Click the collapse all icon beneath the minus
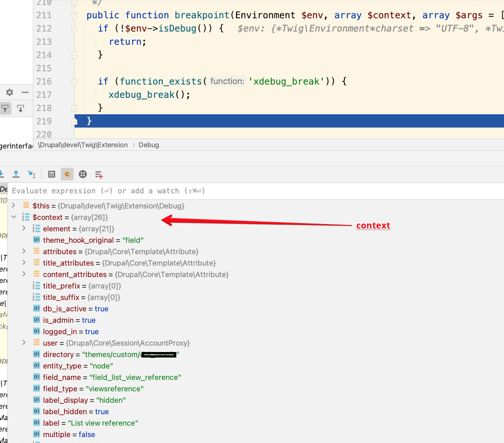 [x=21, y=109]
